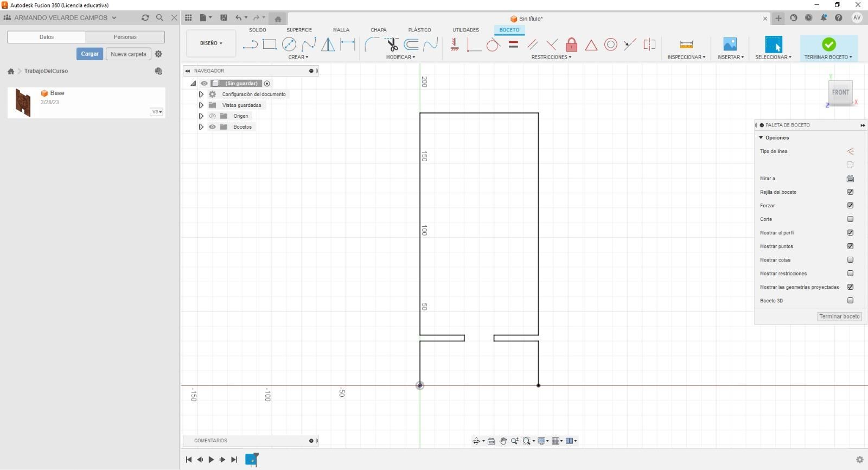868x470 pixels.
Task: Apply the Symmetry constraint
Action: point(649,45)
